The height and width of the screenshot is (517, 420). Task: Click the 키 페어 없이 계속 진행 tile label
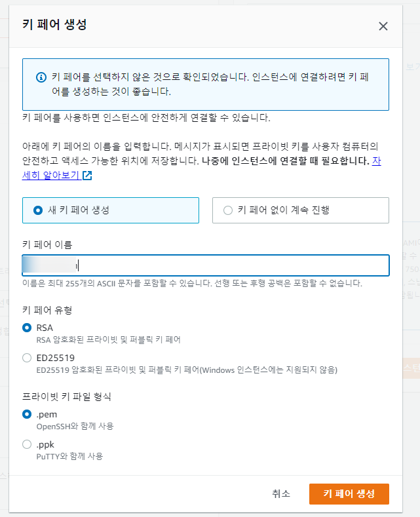(284, 210)
